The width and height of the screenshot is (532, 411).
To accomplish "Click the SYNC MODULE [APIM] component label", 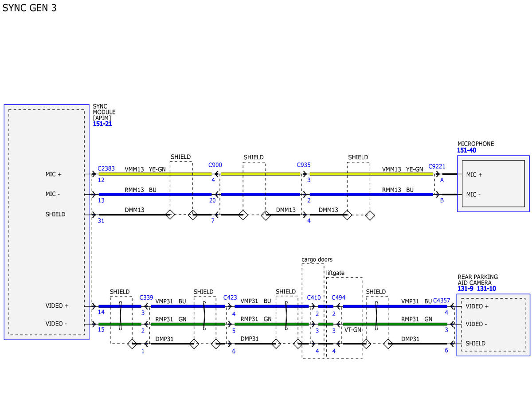I will pyautogui.click(x=104, y=112).
